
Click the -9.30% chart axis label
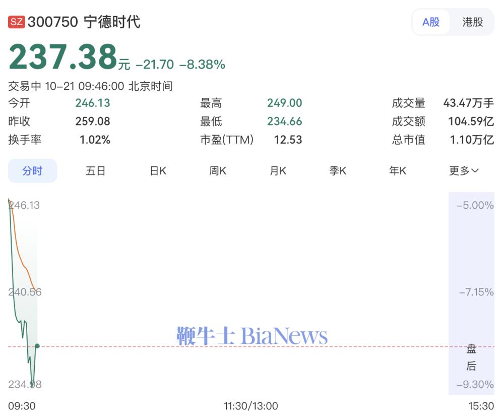(475, 384)
